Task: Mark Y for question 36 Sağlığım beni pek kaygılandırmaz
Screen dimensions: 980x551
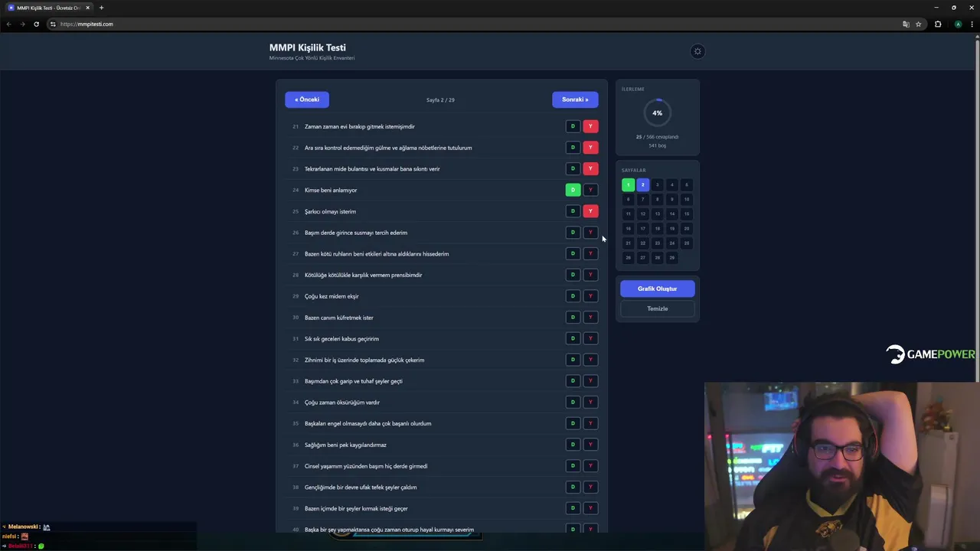Action: tap(590, 445)
